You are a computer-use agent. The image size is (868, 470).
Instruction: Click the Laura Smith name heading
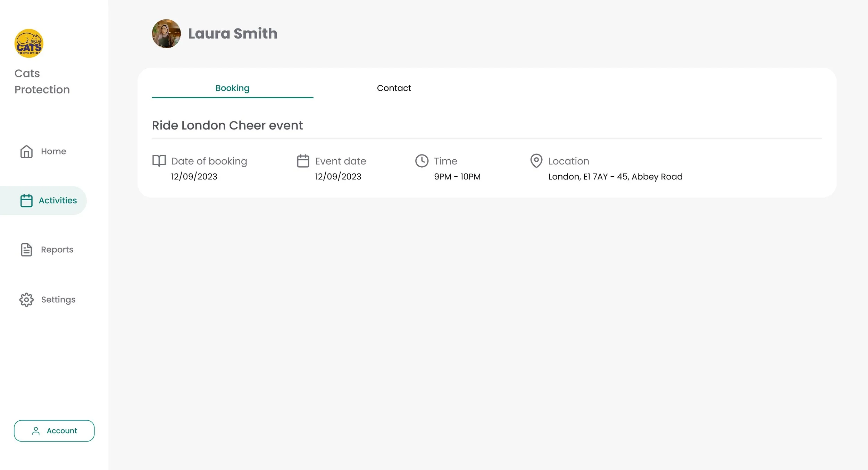(x=233, y=34)
